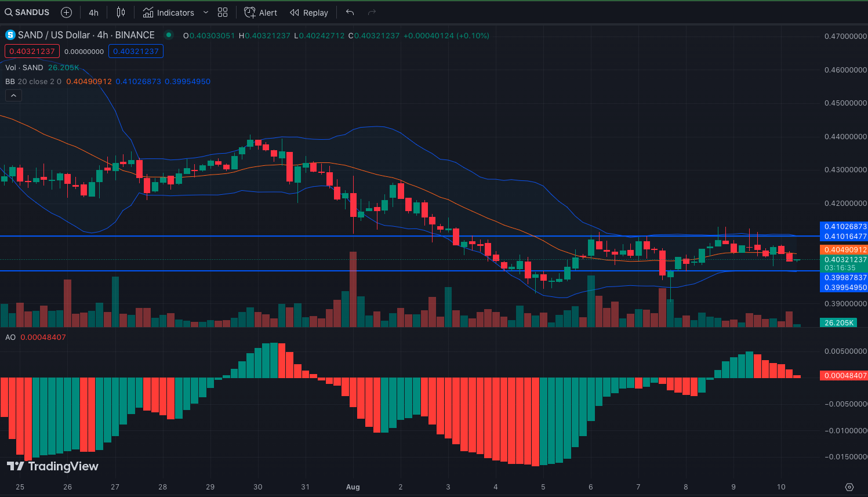Click the 0.47000000 price axis tick
The image size is (868, 497).
click(x=845, y=36)
